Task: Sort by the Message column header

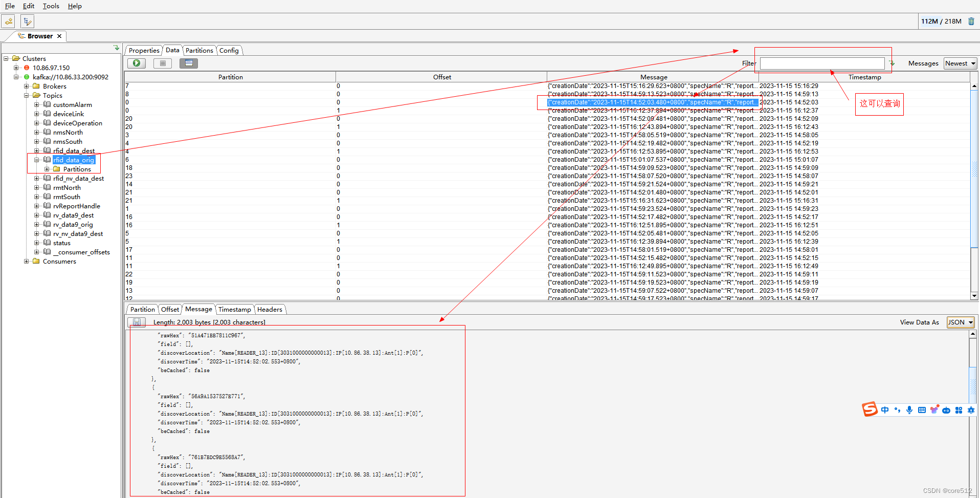Action: click(654, 77)
